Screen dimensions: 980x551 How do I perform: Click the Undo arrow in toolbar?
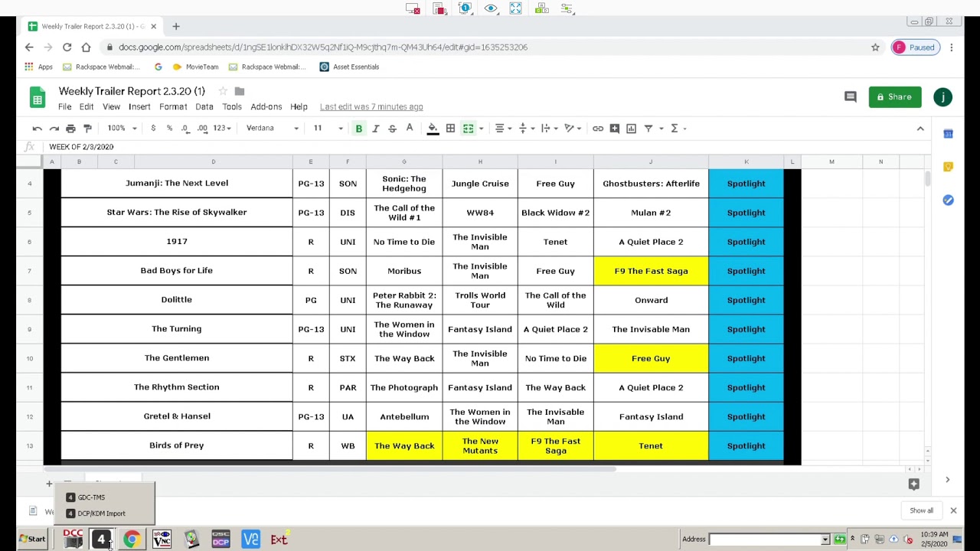point(37,129)
